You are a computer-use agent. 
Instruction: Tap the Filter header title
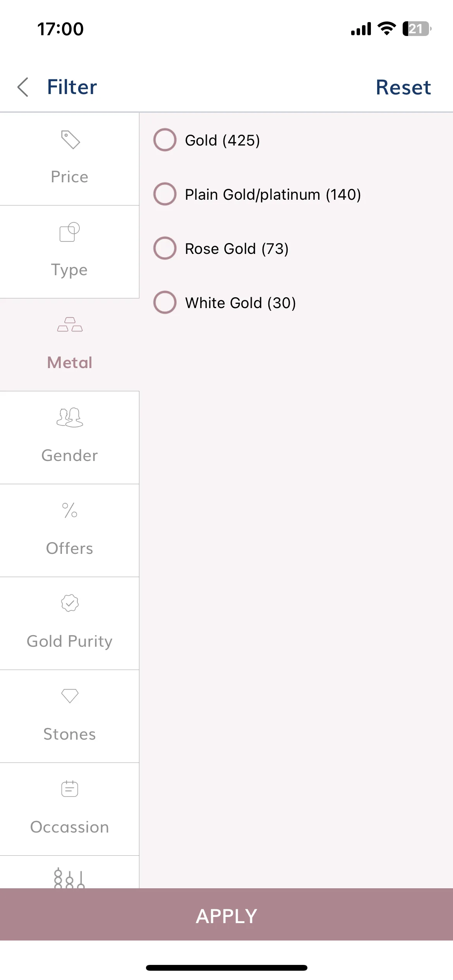tap(72, 87)
